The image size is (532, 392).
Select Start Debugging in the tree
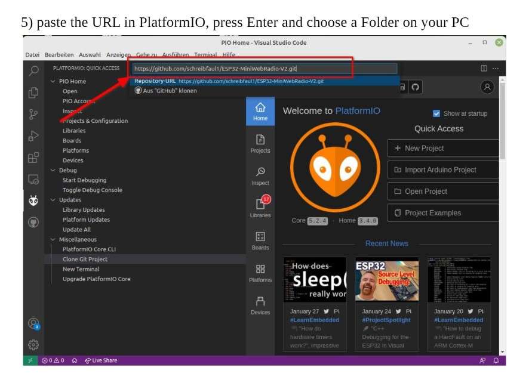[84, 180]
